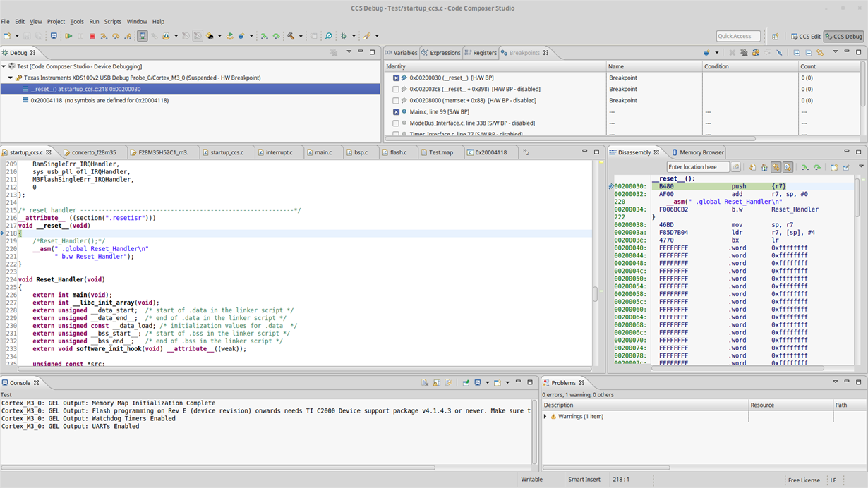Click the Connect Target icon in main toolbar

pyautogui.click(x=142, y=35)
